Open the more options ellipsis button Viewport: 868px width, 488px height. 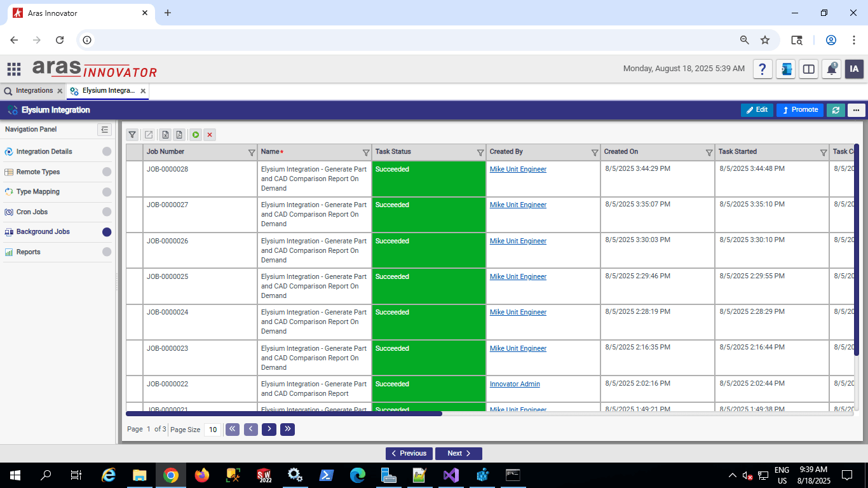click(x=856, y=110)
